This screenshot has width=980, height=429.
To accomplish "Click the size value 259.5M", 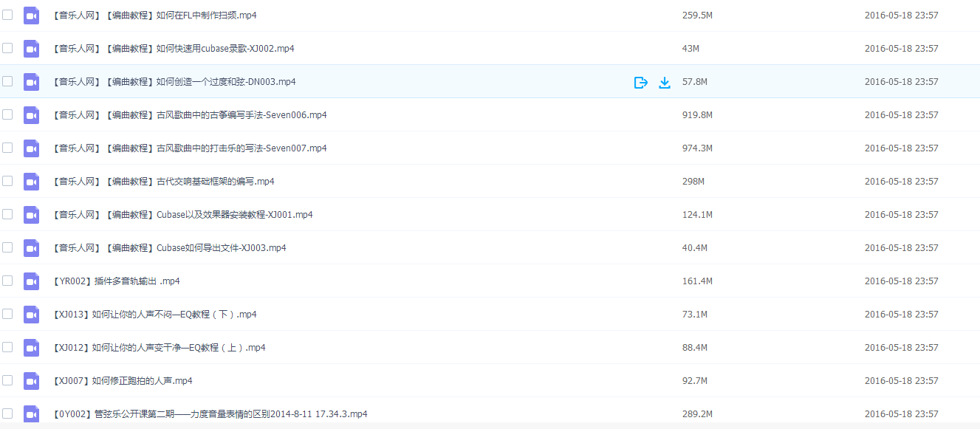I will pos(697,16).
